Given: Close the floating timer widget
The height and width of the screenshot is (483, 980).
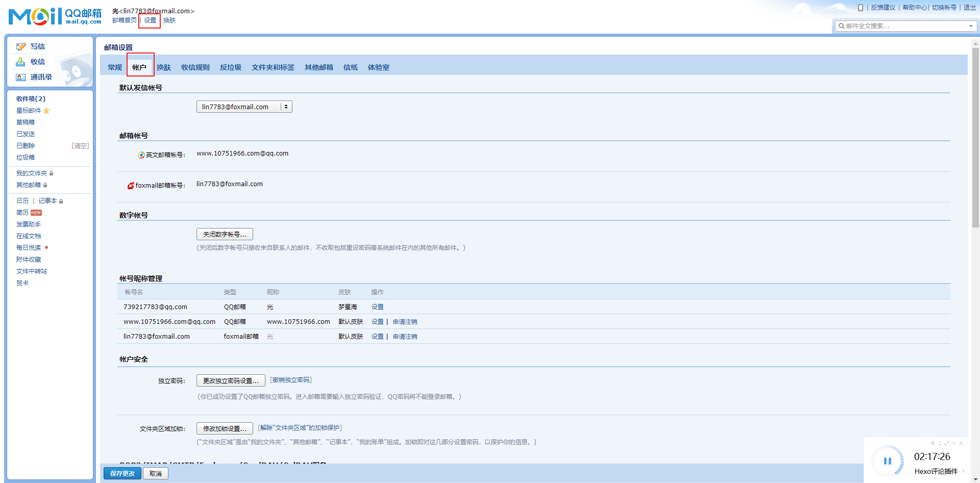Looking at the screenshot, I should tap(961, 443).
